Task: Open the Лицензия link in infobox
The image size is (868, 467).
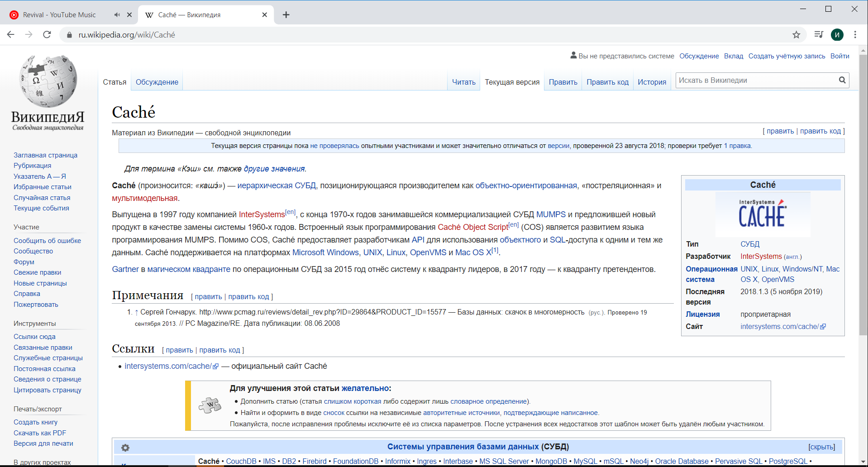Action: pos(702,315)
